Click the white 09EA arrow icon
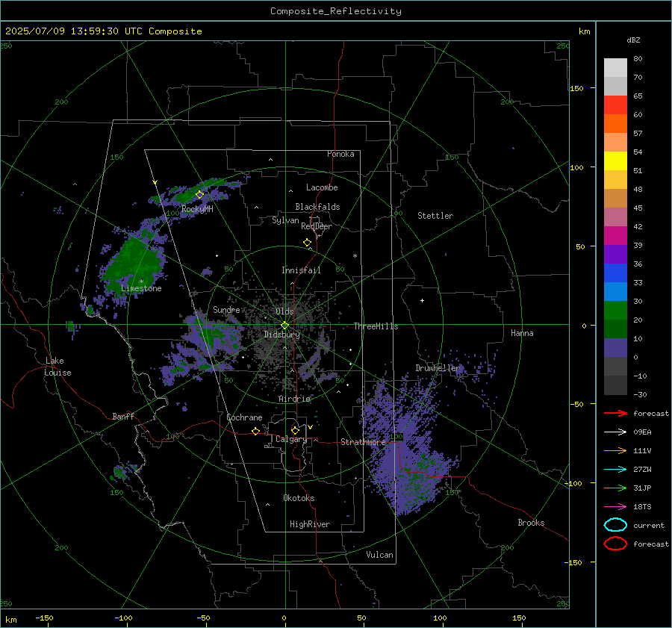 (615, 432)
